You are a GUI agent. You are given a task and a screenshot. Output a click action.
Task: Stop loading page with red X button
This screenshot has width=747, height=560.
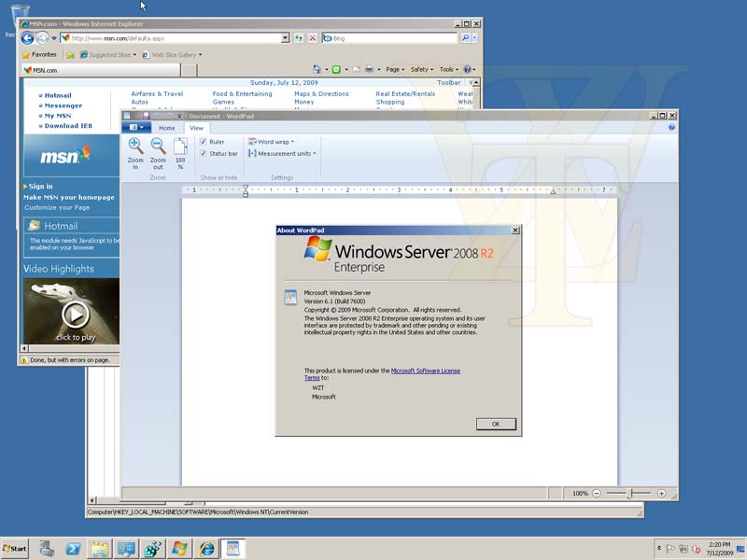pyautogui.click(x=313, y=38)
